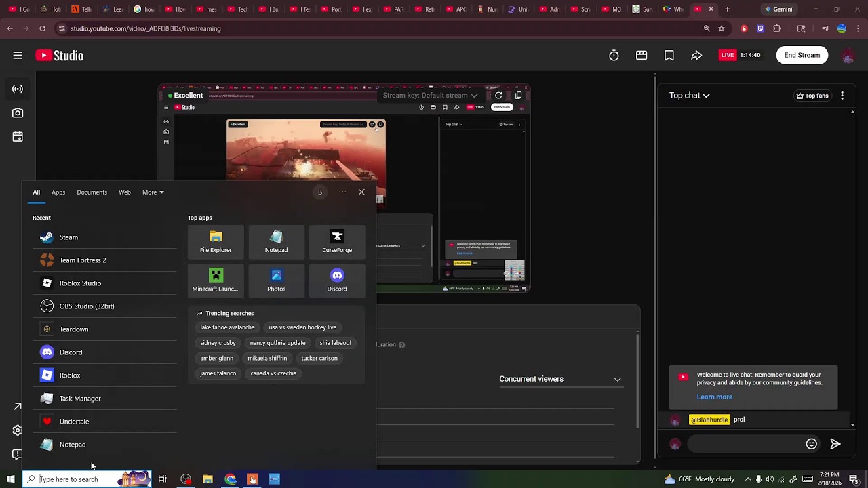
Task: Refresh stream key with reset icon
Action: click(498, 96)
